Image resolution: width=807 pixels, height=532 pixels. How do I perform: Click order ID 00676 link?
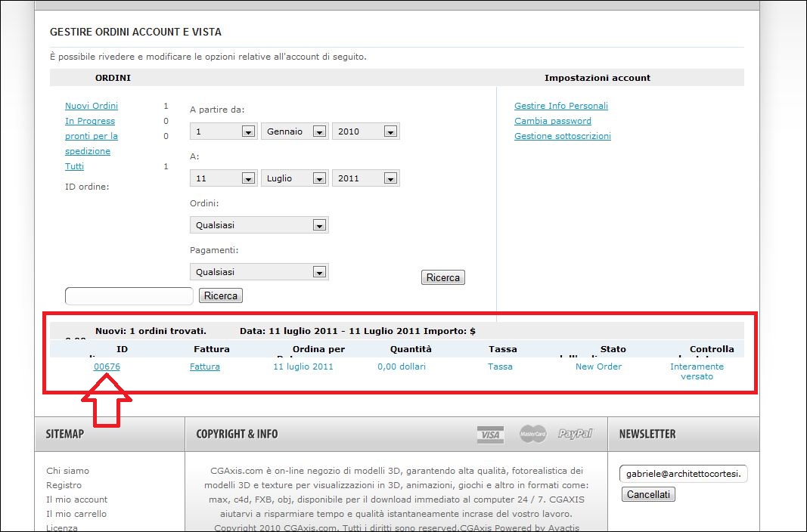click(x=107, y=367)
